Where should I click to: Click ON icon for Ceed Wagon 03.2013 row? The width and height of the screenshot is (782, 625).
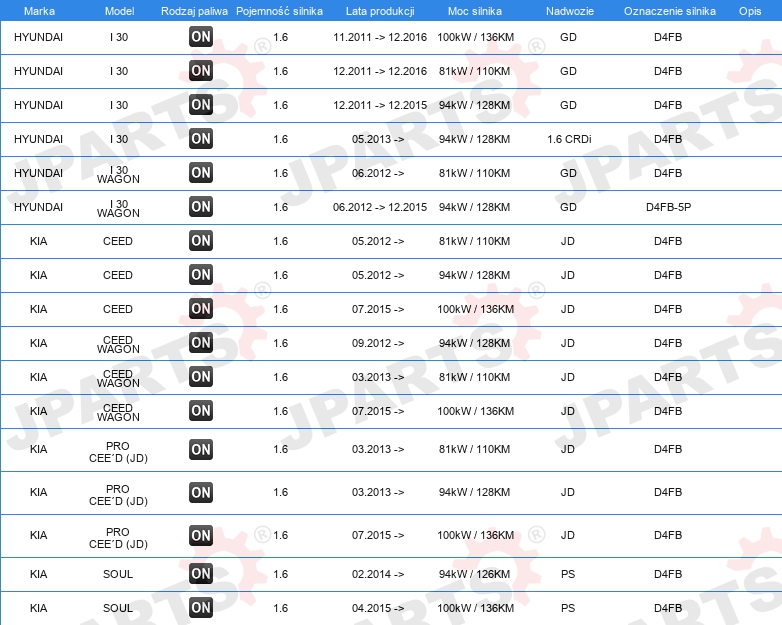point(201,377)
